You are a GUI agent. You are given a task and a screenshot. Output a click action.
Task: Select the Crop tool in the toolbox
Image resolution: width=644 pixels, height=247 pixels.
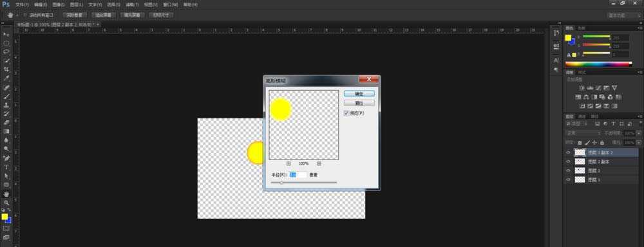click(6, 69)
